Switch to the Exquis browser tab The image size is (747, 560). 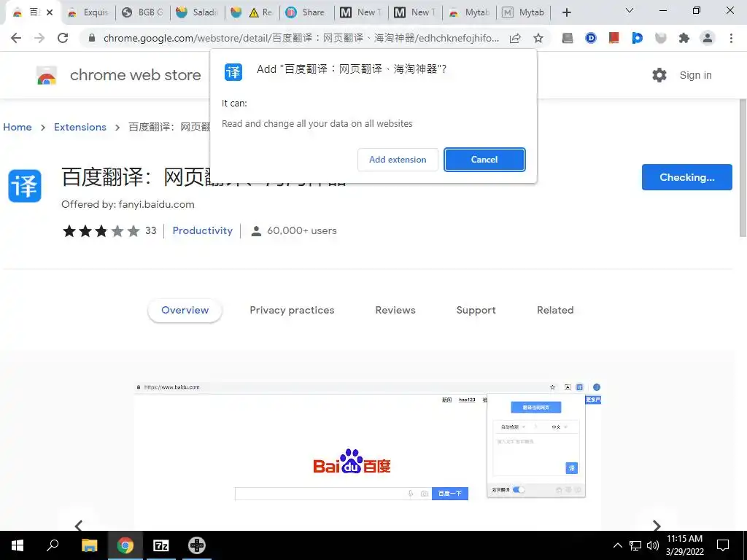(88, 12)
